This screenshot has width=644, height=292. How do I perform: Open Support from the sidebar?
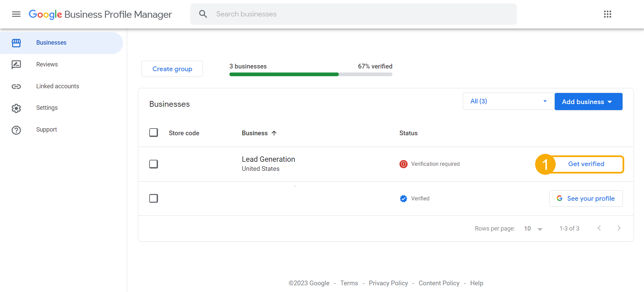(47, 130)
